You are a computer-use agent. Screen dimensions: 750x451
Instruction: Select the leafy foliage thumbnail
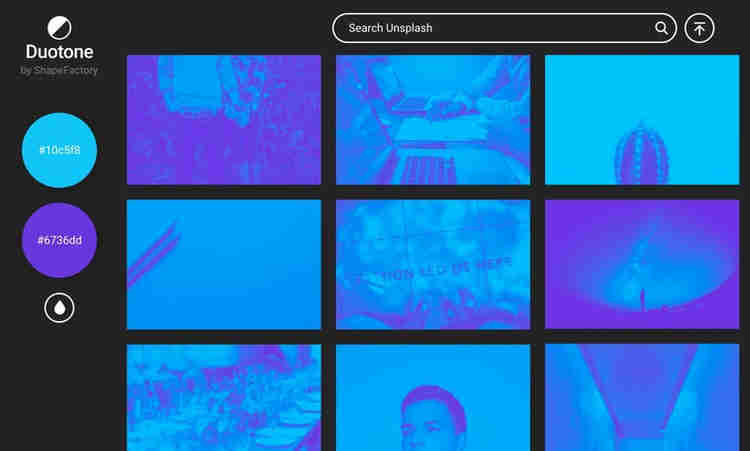(x=224, y=397)
